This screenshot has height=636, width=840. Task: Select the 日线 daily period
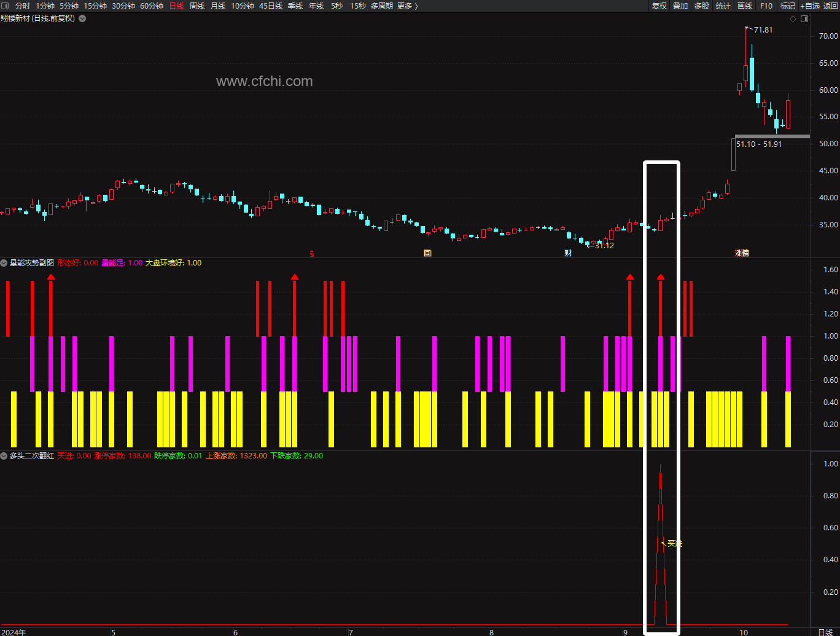[176, 6]
